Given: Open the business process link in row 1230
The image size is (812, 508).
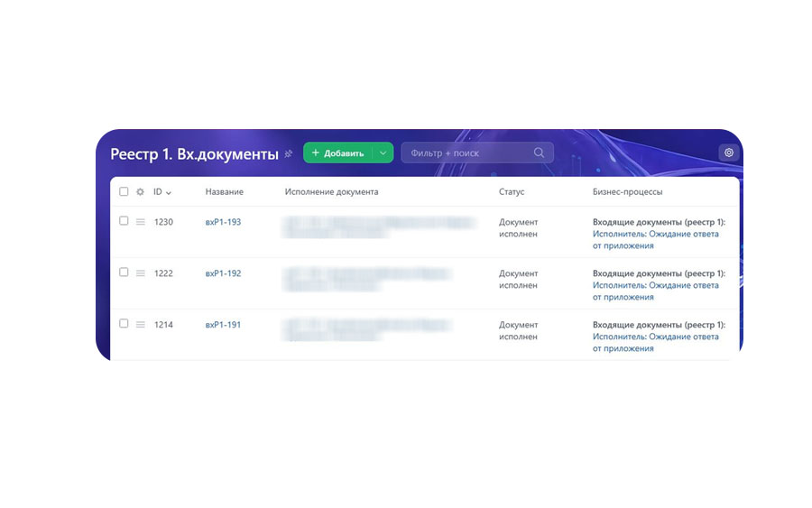Looking at the screenshot, I should (x=656, y=240).
